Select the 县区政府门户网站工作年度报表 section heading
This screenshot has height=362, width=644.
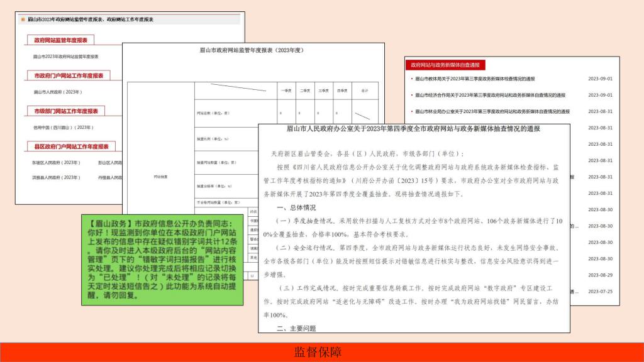(72, 146)
